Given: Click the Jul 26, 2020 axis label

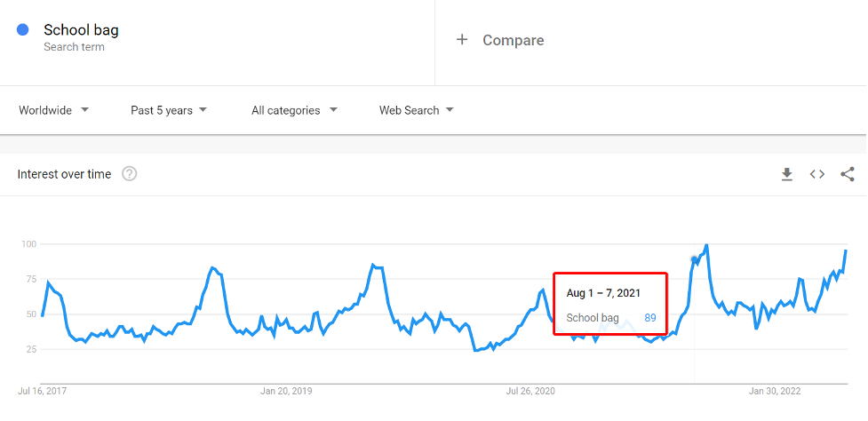Looking at the screenshot, I should (x=530, y=391).
